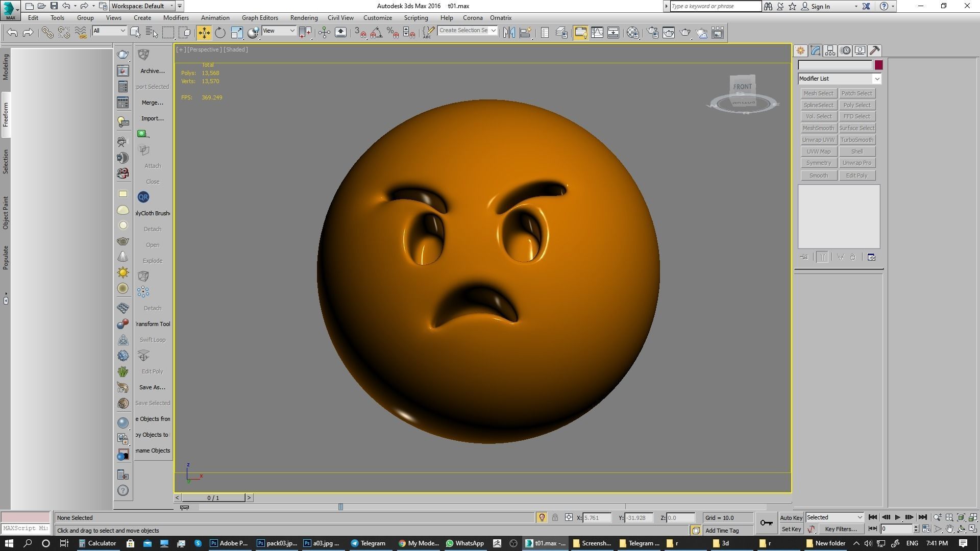Open Render Setup dialog
This screenshot has width=980, height=551.
point(652,33)
